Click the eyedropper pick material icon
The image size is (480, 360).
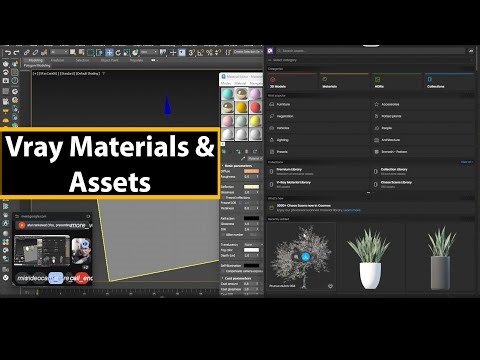pos(243,159)
